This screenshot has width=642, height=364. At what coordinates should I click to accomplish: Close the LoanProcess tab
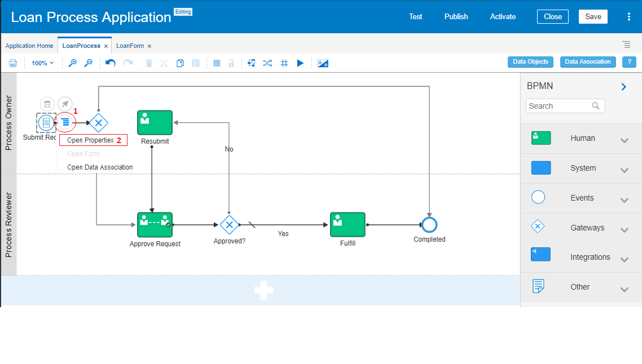coord(106,46)
